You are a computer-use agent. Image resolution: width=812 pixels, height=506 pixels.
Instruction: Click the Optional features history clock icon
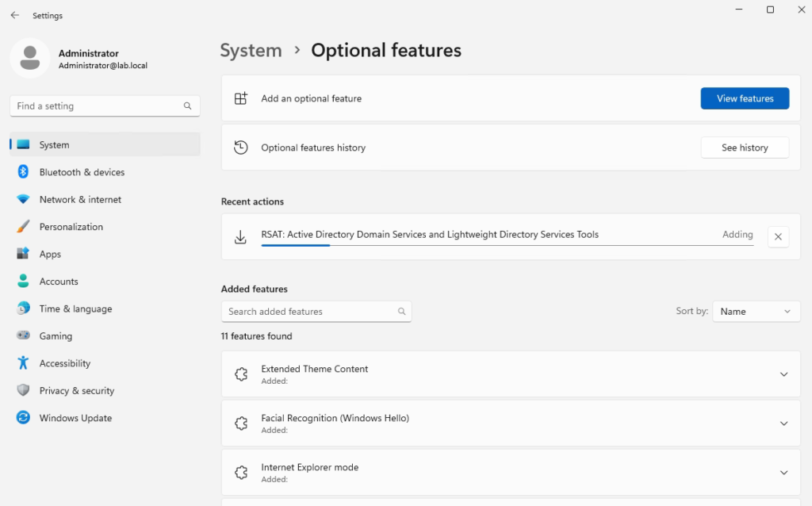point(241,148)
